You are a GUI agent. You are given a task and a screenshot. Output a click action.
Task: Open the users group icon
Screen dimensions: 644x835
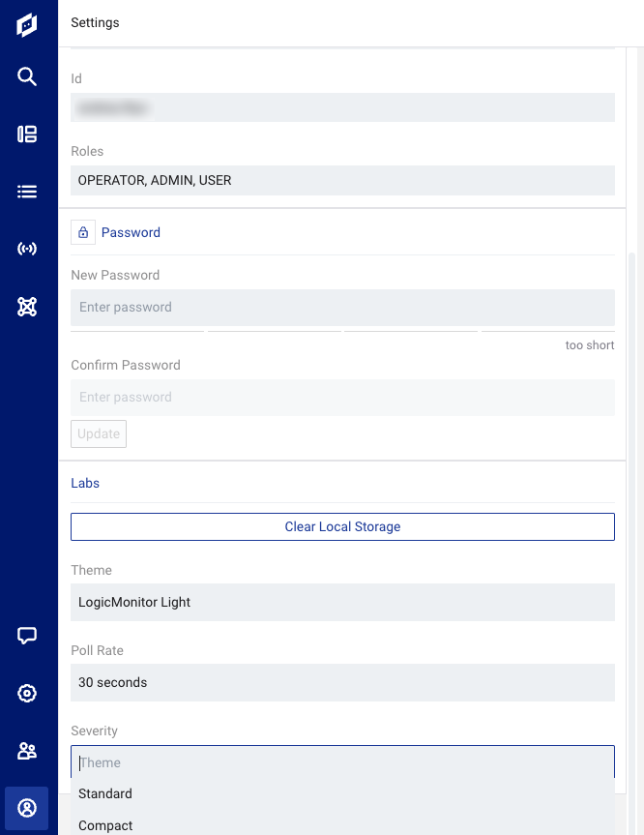(x=27, y=751)
